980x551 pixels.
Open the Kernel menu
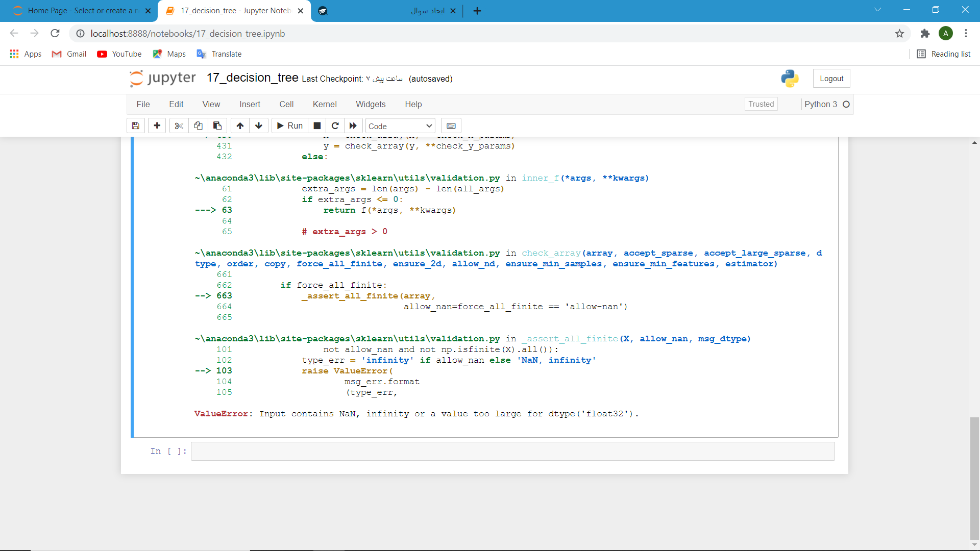(x=325, y=104)
